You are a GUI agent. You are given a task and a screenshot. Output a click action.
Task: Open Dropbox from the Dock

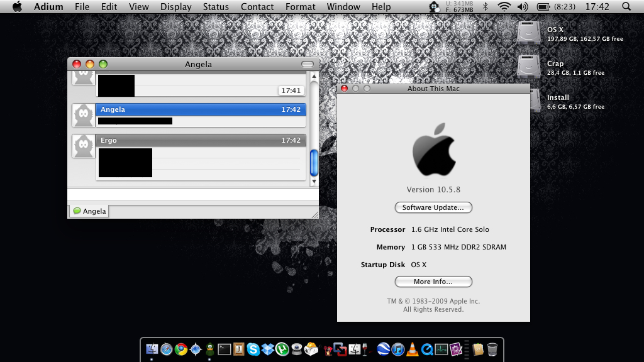pos(268,349)
